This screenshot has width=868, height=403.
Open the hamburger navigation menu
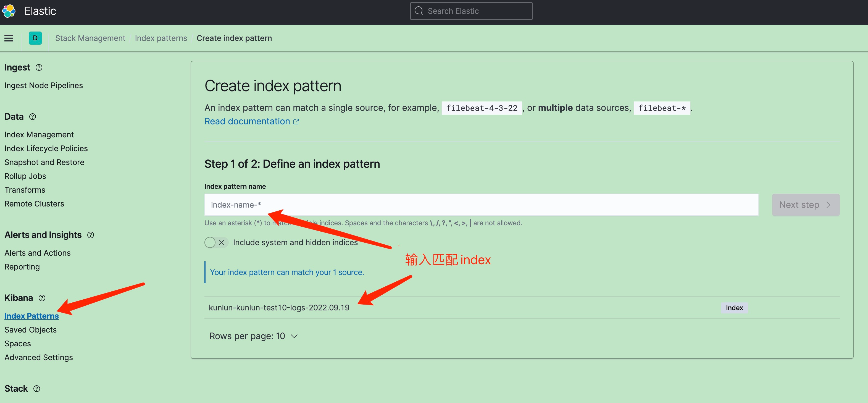pos(9,38)
